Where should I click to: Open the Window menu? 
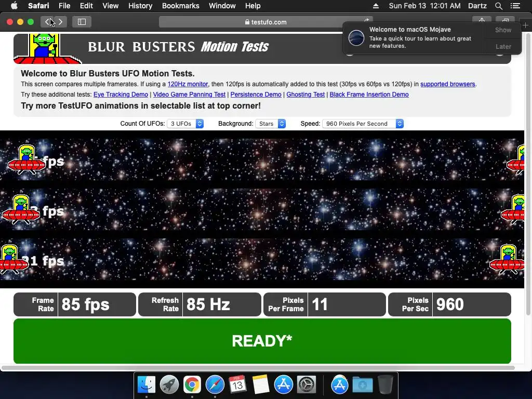[222, 6]
